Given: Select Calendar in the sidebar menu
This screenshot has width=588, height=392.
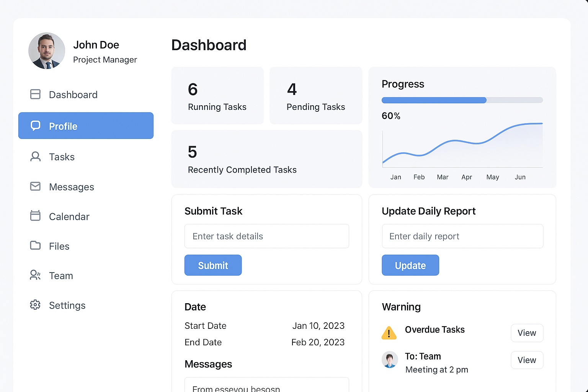Looking at the screenshot, I should [x=69, y=217].
